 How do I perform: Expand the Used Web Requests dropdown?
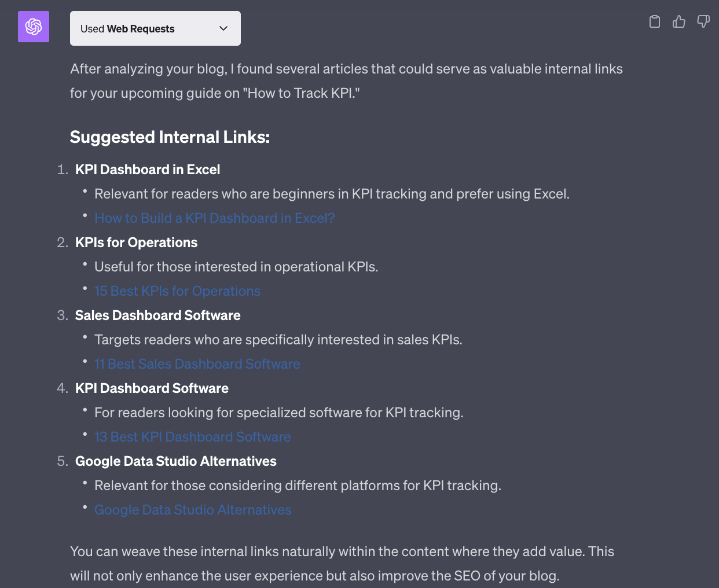[x=155, y=28]
